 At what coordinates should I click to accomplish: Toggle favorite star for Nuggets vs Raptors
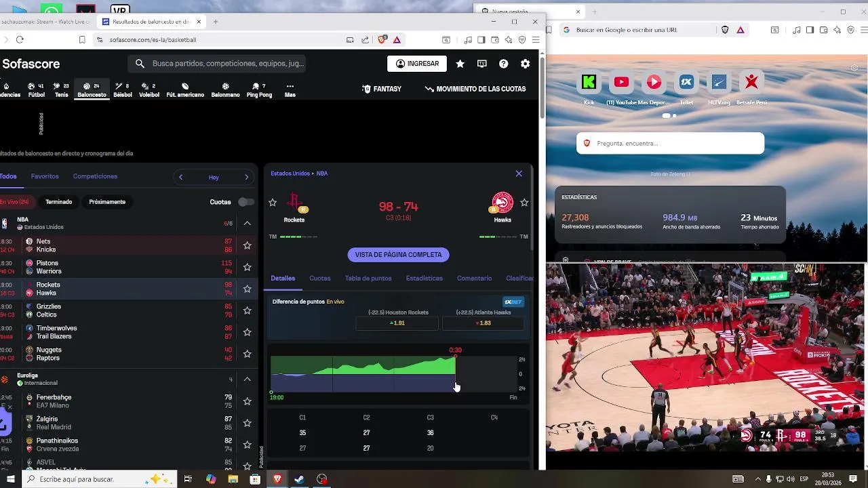pyautogui.click(x=247, y=354)
